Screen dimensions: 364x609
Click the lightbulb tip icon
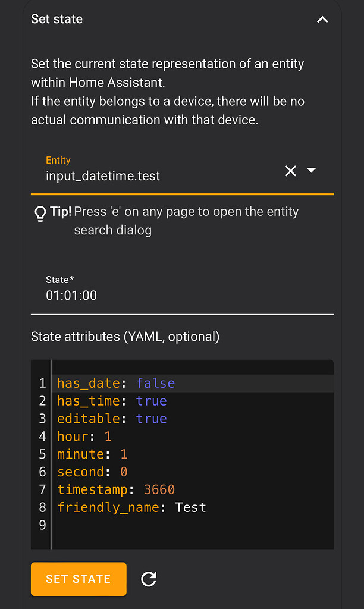pyautogui.click(x=40, y=214)
